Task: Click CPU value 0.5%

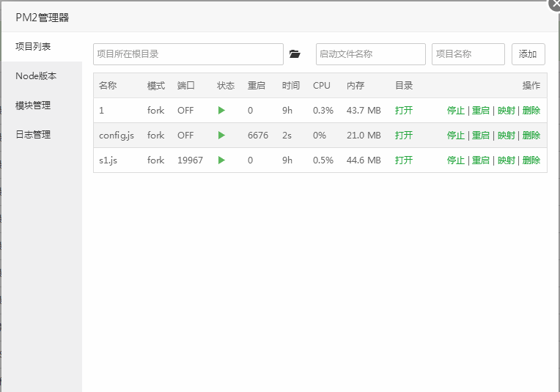Action: [x=323, y=160]
